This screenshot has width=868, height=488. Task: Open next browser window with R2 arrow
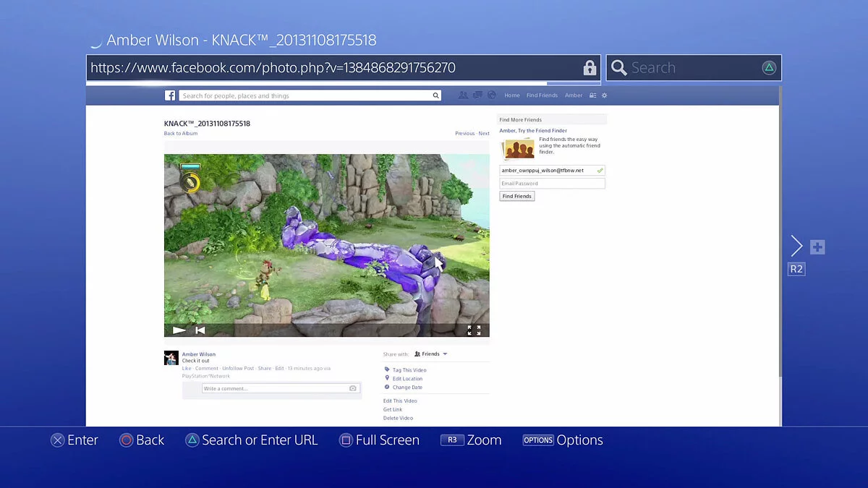[x=796, y=247]
